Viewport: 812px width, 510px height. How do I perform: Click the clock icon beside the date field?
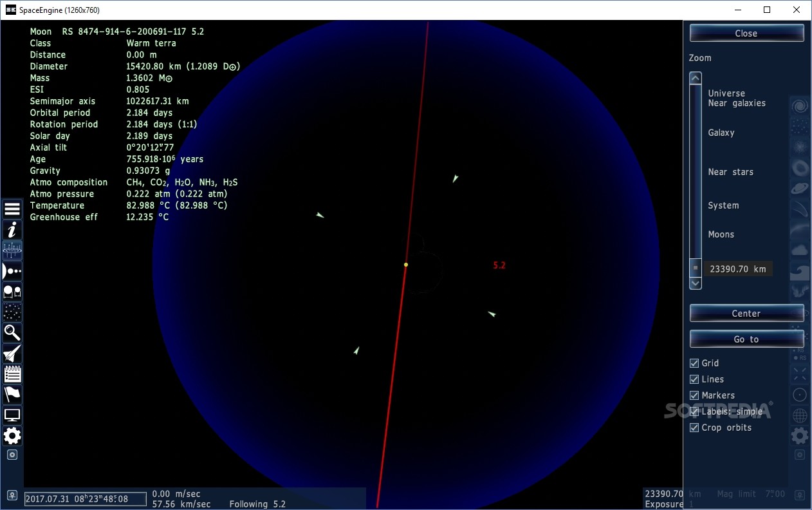click(x=12, y=496)
